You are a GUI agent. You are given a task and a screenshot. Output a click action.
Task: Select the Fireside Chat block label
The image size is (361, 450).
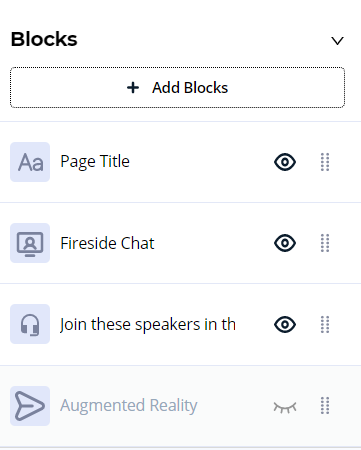point(107,243)
